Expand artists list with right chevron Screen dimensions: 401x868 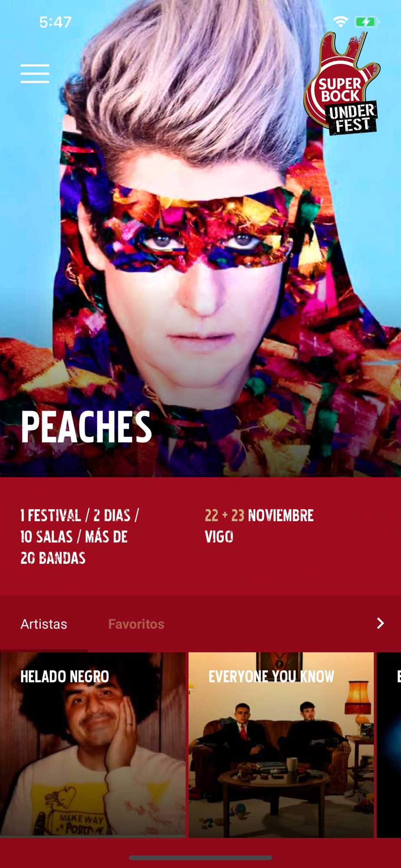(380, 624)
